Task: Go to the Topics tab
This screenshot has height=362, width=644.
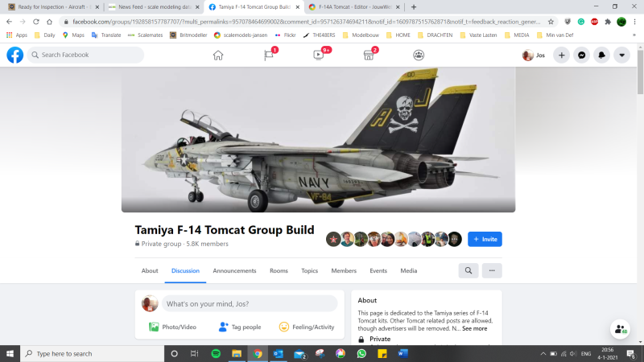Action: [x=309, y=270]
